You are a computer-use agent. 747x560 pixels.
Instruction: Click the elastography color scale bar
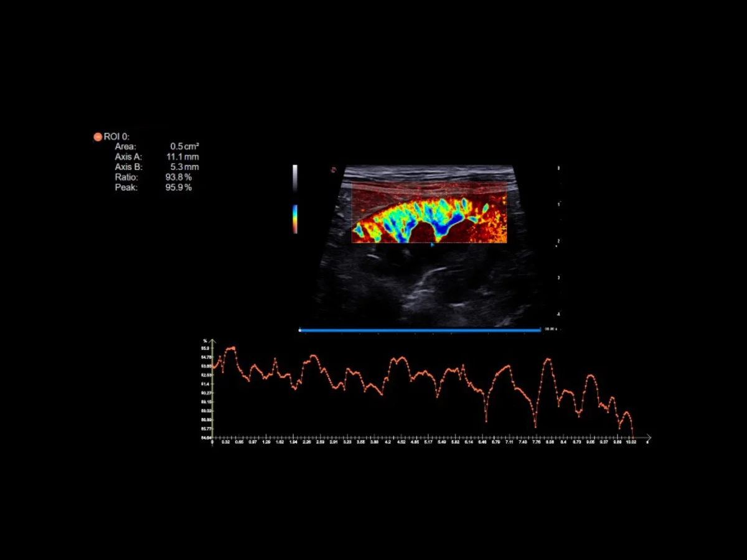pyautogui.click(x=295, y=219)
